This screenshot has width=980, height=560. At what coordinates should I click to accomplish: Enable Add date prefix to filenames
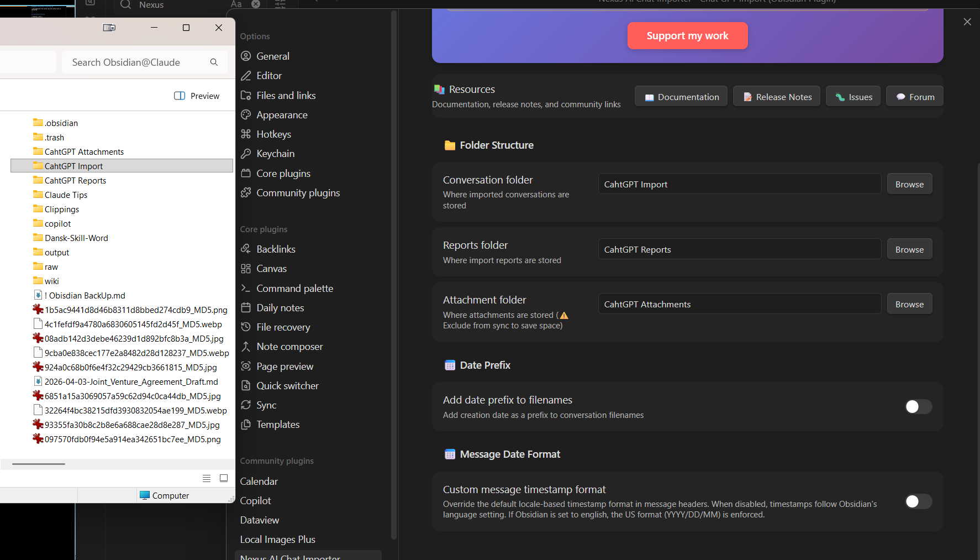(x=918, y=407)
